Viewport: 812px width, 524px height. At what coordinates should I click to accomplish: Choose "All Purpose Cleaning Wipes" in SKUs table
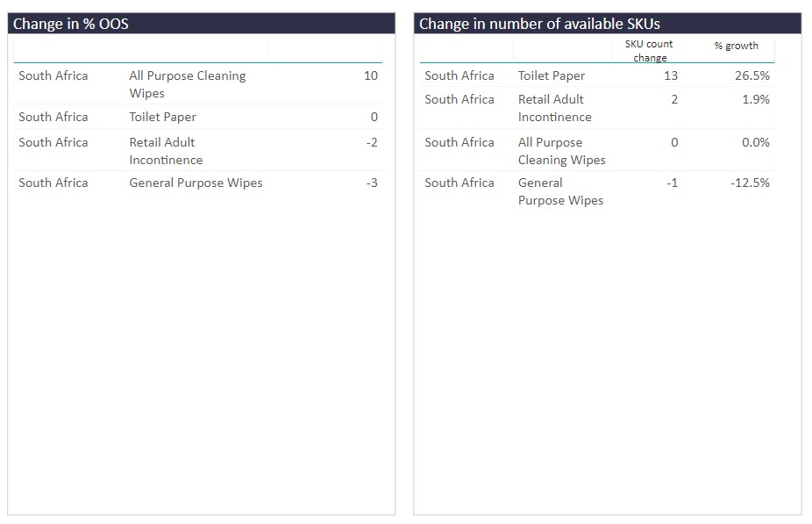[x=561, y=151]
